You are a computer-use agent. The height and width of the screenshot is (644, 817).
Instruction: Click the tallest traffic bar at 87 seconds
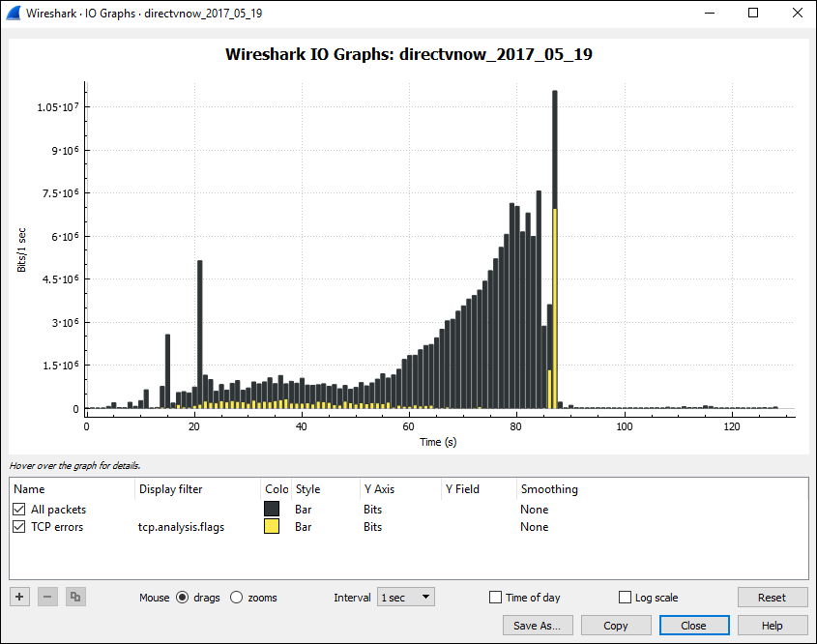[555, 249]
